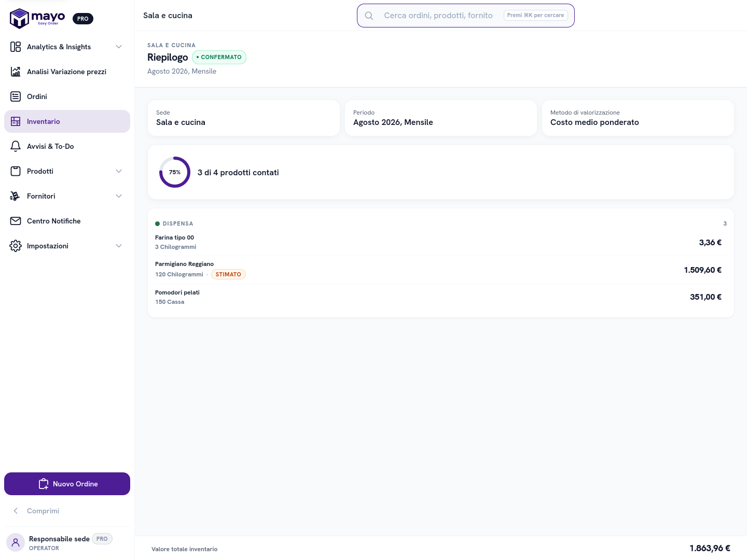Go to the Ordini section
This screenshot has height=560, width=747.
[x=67, y=96]
